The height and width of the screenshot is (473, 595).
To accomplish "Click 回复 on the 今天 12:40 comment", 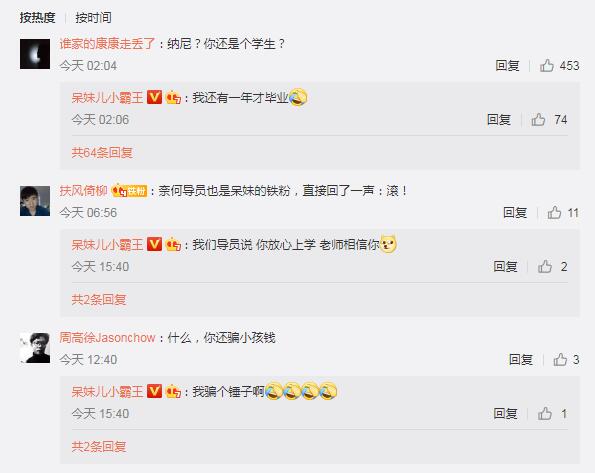I will pyautogui.click(x=521, y=359).
